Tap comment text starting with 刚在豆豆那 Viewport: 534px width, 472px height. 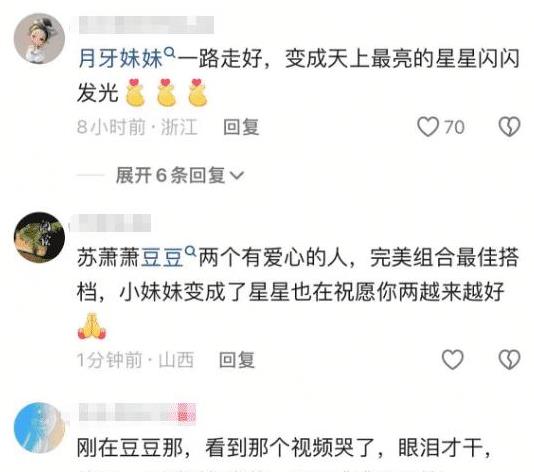(x=283, y=448)
